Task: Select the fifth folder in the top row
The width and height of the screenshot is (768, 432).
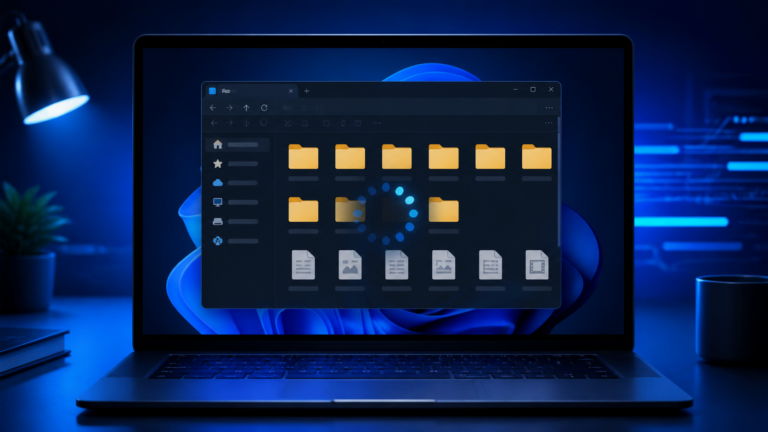Action: [x=490, y=157]
